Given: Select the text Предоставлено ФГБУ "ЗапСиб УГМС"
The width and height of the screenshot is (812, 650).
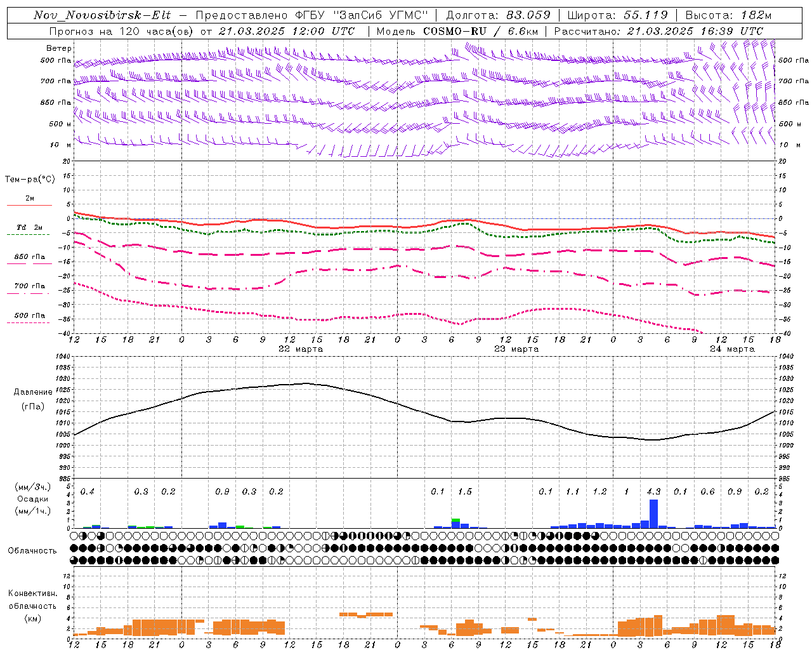Looking at the screenshot, I should 313,15.
